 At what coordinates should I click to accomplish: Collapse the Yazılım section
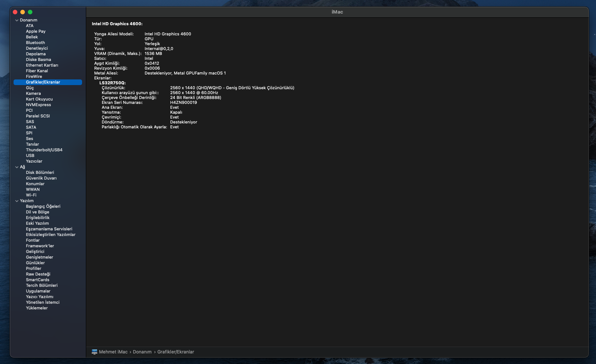(17, 201)
